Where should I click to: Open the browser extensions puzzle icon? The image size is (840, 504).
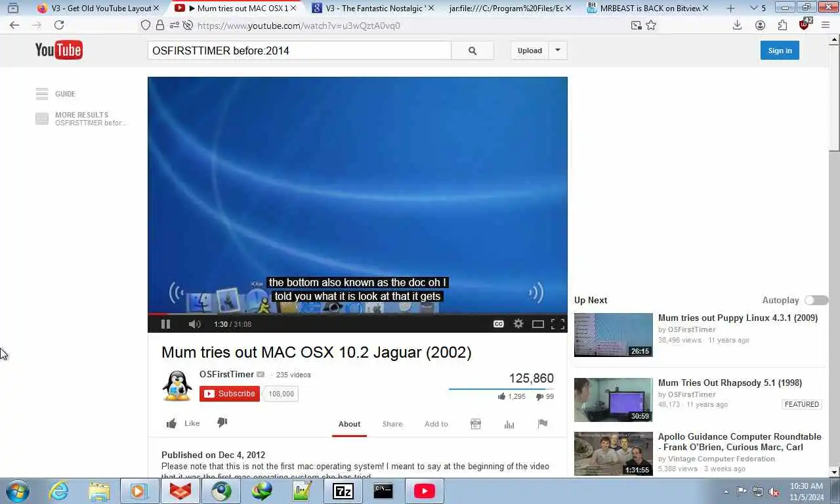(x=782, y=25)
